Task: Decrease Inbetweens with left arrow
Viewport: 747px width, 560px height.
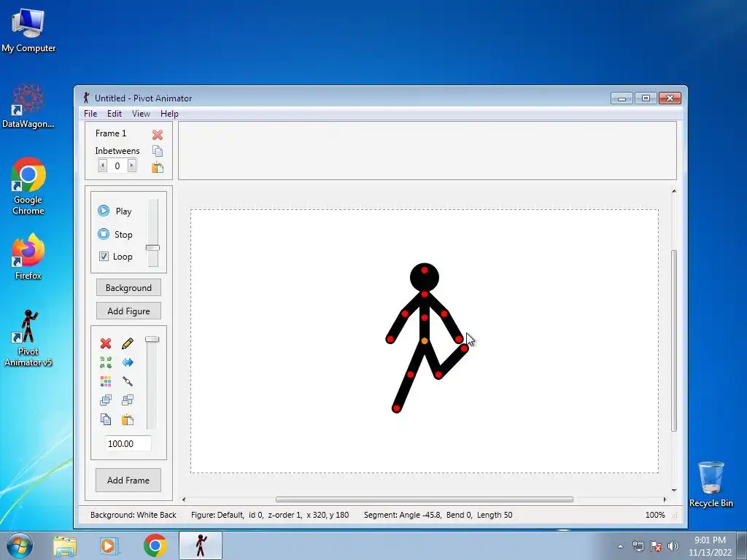Action: (x=102, y=166)
